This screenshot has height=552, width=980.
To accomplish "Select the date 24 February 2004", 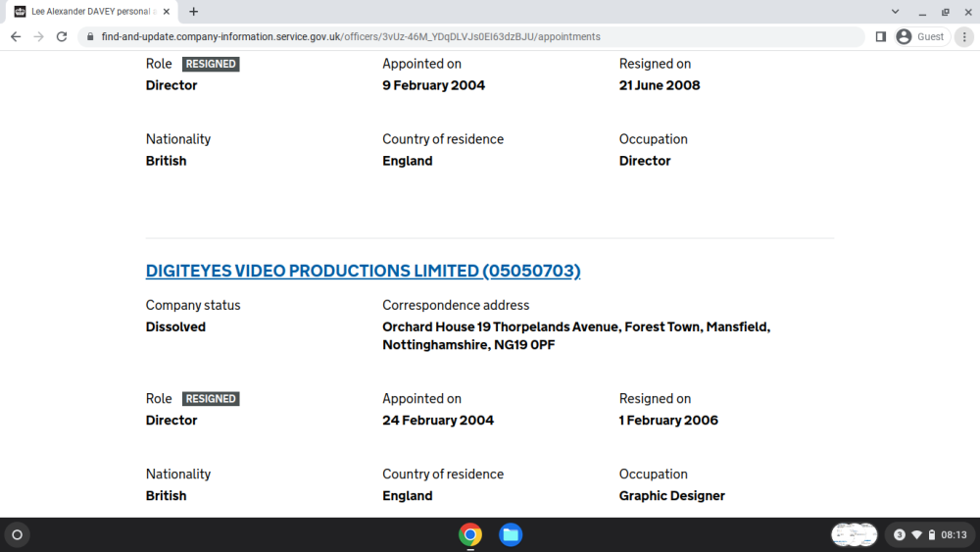I will (438, 421).
